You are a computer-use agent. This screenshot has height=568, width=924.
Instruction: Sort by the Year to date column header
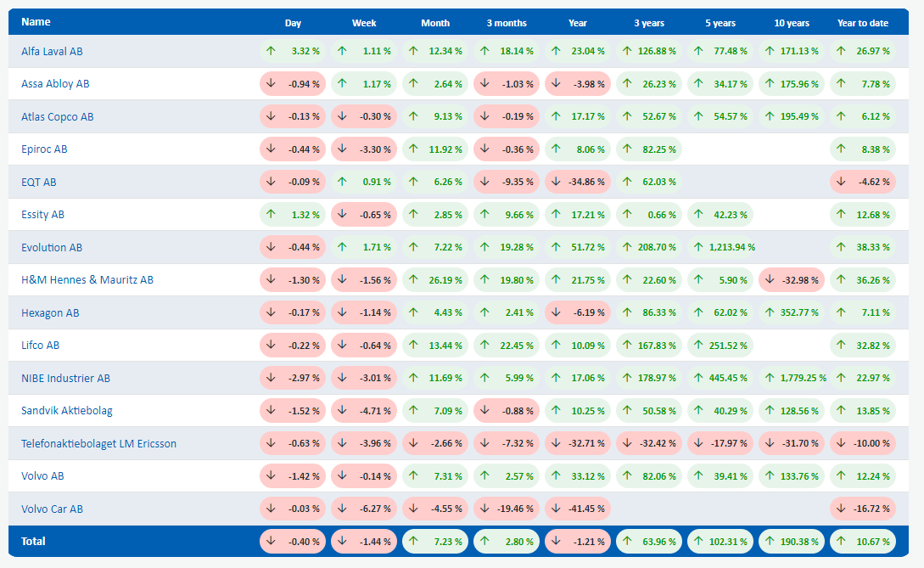[x=863, y=23]
